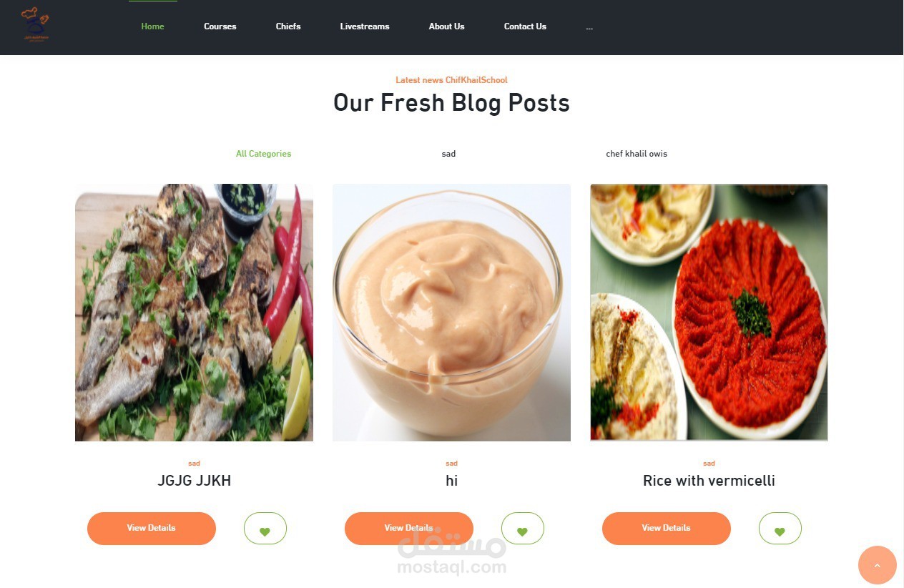Favorite the 'hi' post using heart button
This screenshot has height=588, width=904.
coord(523,529)
